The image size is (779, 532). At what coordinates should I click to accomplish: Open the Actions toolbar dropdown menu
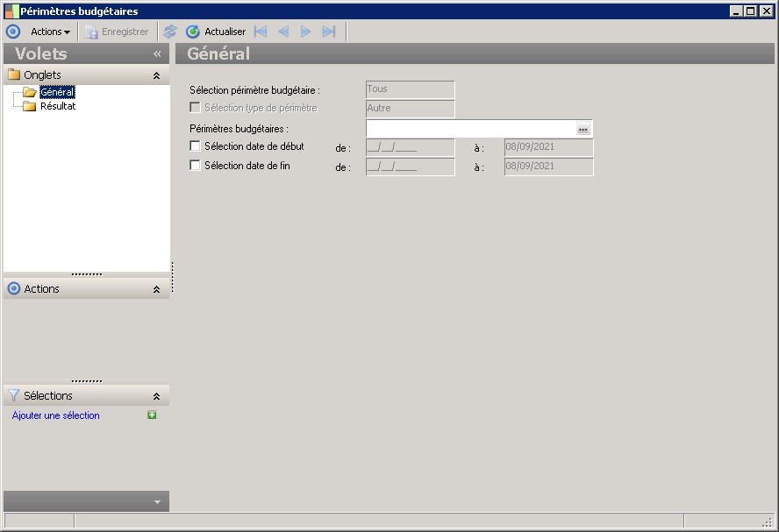(x=50, y=32)
